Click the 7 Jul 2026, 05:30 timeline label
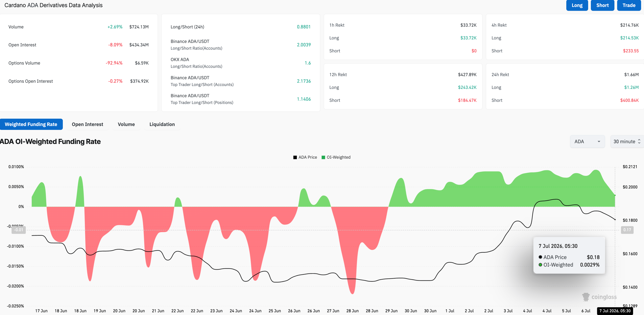Image resolution: width=644 pixels, height=315 pixels. [615, 311]
